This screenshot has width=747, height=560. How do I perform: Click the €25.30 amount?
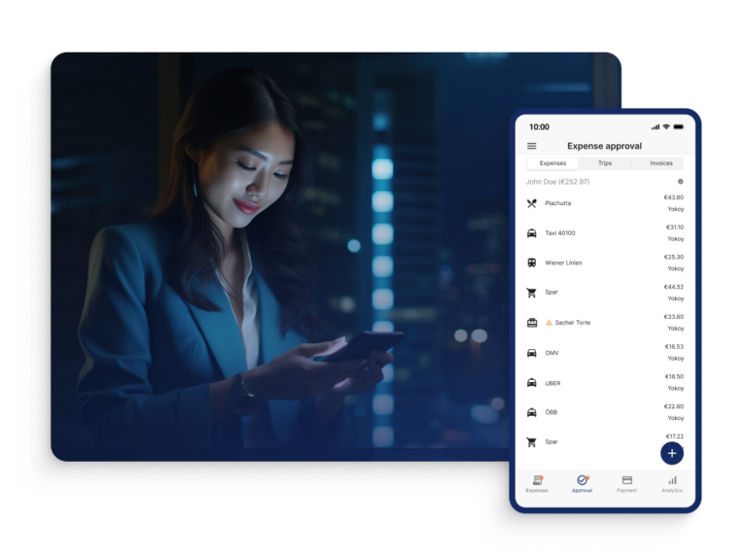coord(674,257)
